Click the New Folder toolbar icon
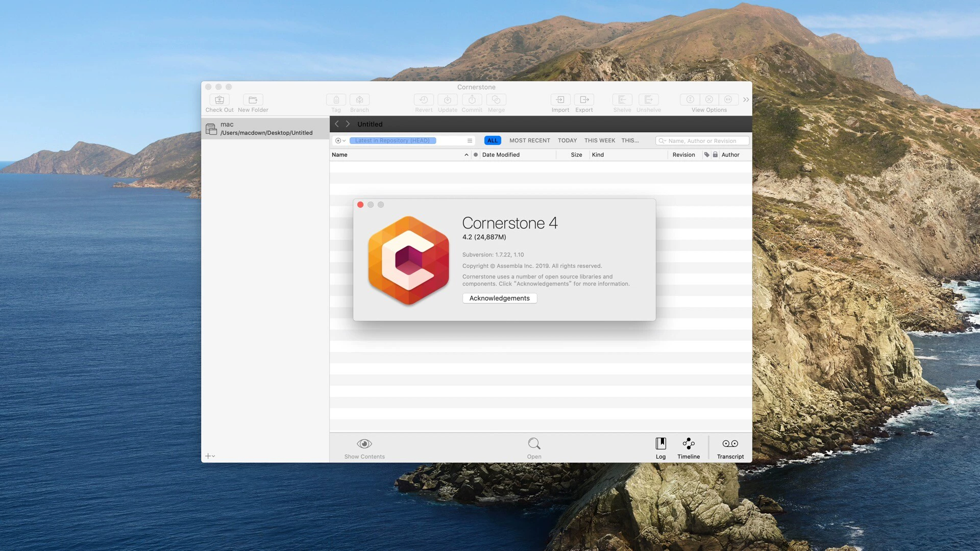The width and height of the screenshot is (980, 551). tap(253, 100)
